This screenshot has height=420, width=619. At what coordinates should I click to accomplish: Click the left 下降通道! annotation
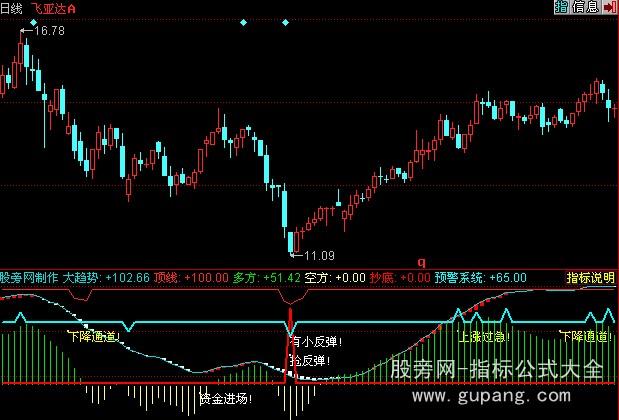(x=94, y=337)
